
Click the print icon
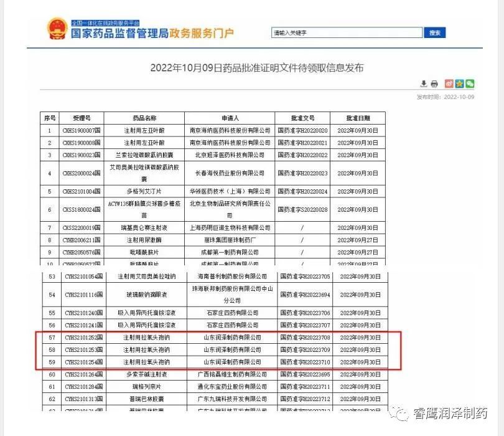tap(434, 84)
